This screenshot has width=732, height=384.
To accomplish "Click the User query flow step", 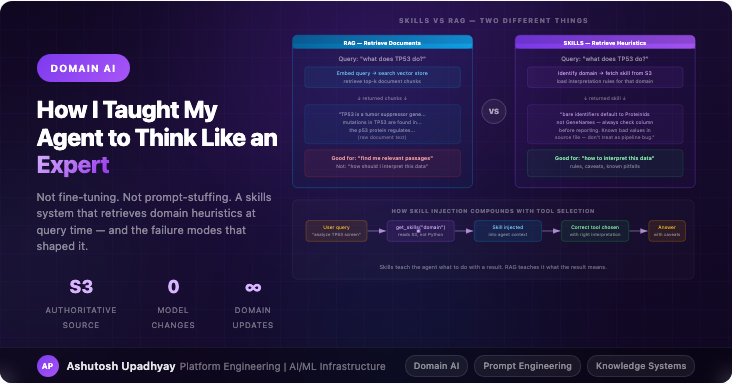I will point(336,231).
